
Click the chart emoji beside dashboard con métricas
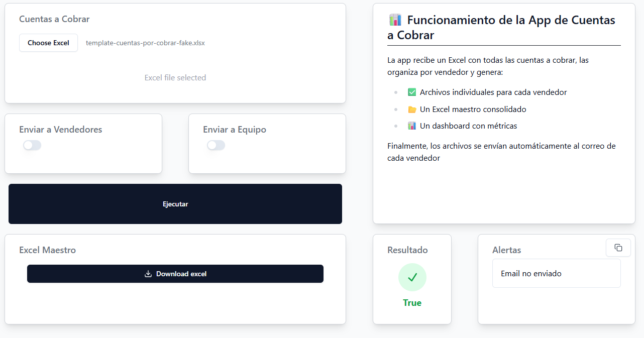pyautogui.click(x=412, y=126)
